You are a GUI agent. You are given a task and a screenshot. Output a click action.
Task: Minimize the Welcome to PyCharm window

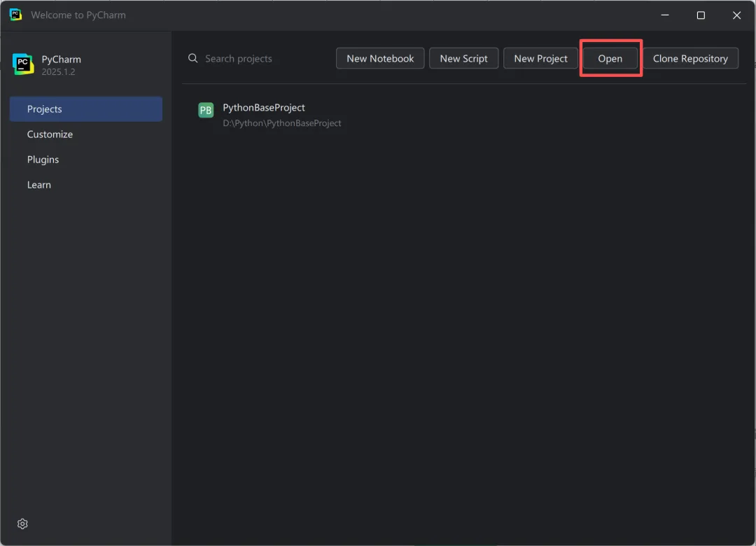(665, 15)
